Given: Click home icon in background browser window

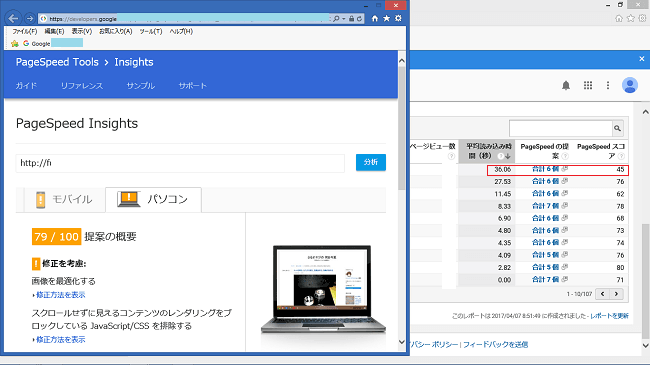Looking at the screenshot, I should (x=619, y=18).
